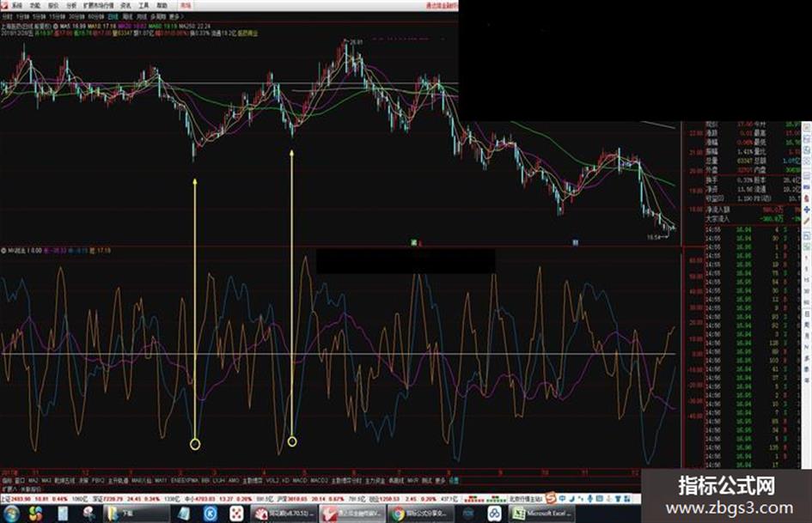Click the first icon in right sidebar toolbar

click(807, 127)
